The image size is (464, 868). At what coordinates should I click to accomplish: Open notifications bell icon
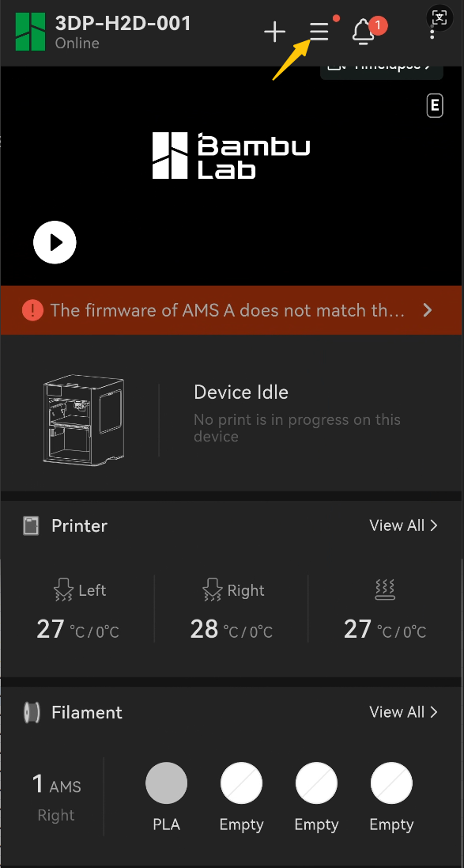tap(364, 32)
